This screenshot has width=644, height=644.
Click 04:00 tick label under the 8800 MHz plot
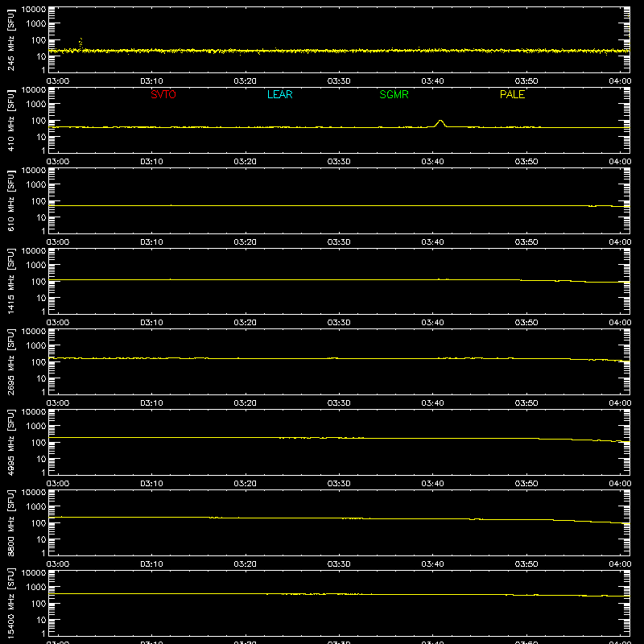pos(620,564)
